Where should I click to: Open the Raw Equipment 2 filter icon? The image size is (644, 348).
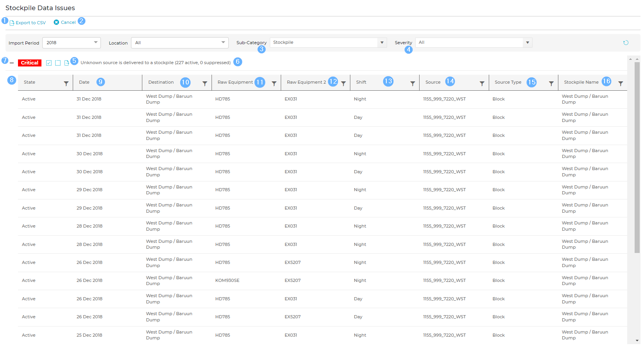tap(343, 83)
